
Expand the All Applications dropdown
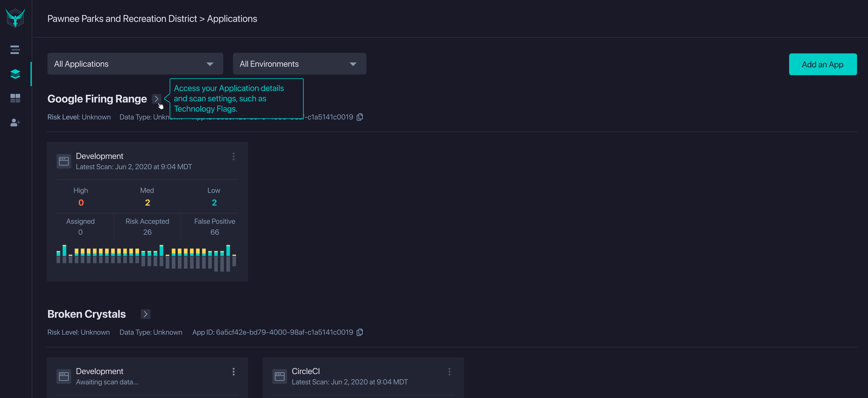[x=135, y=64]
